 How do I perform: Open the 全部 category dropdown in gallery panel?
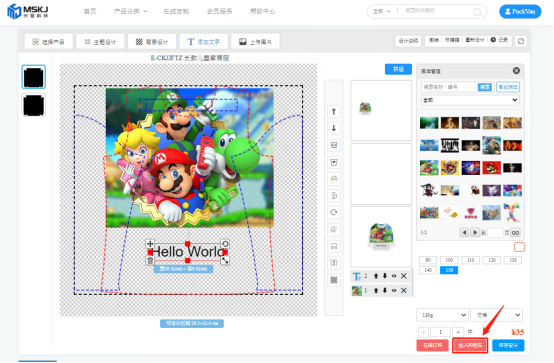click(470, 100)
